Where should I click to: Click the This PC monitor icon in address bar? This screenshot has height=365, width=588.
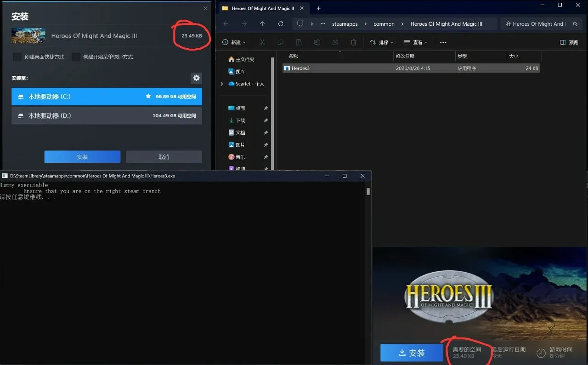(x=300, y=24)
